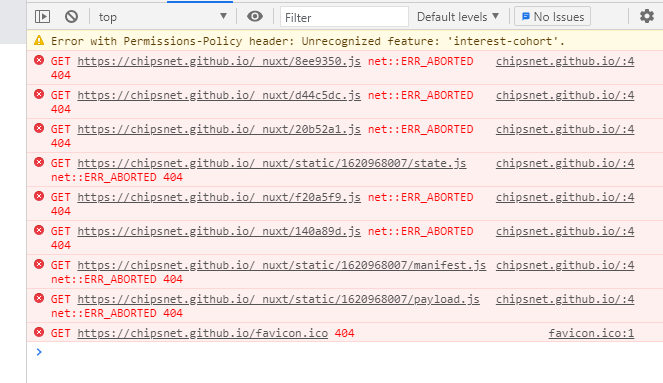This screenshot has height=383, width=663.
Task: Open the manifest.js URL link
Action: click(x=282, y=265)
